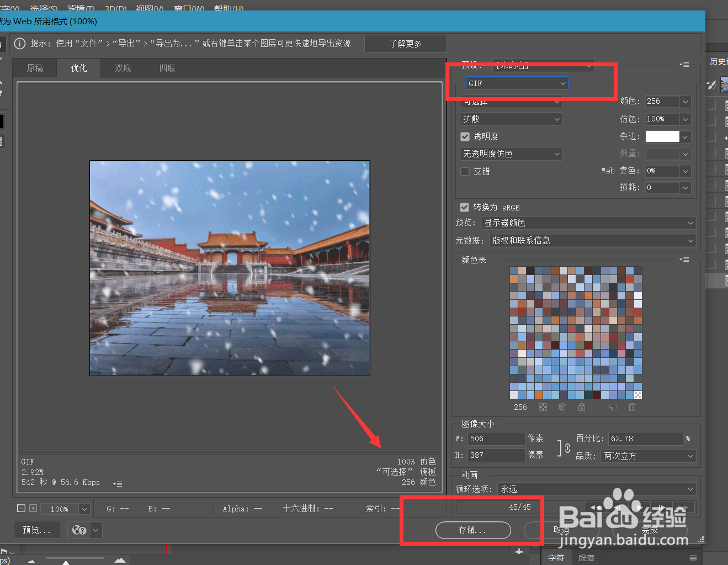This screenshot has width=728, height=565.
Task: Preview the optimized image in a browser
Action: coord(37,530)
